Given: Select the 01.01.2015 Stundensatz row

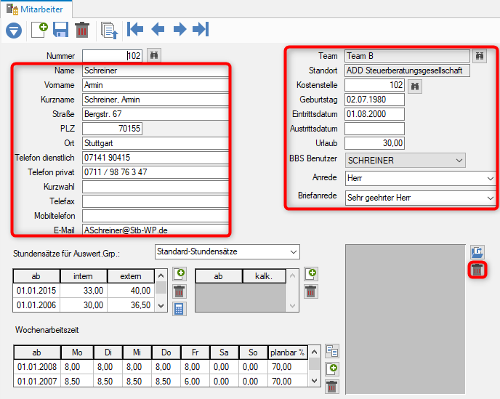Looking at the screenshot, I should click(x=84, y=291).
